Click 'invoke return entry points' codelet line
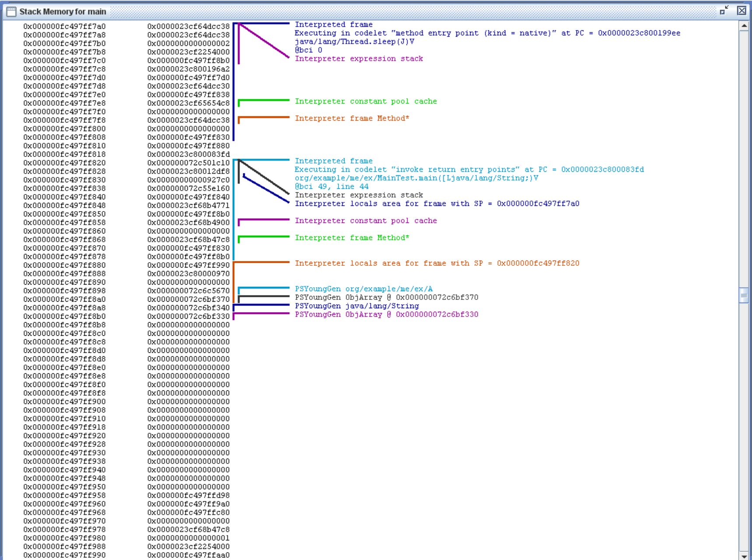 469,169
